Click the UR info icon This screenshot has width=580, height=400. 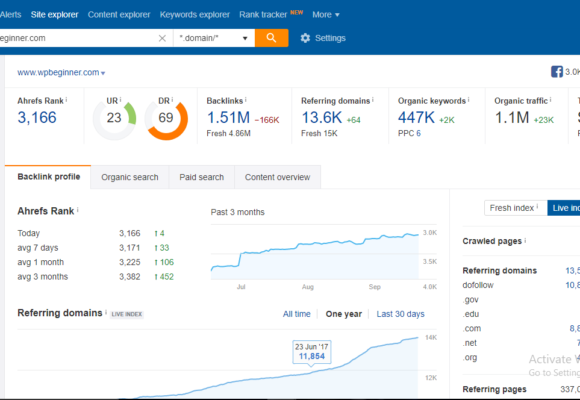coord(121,100)
